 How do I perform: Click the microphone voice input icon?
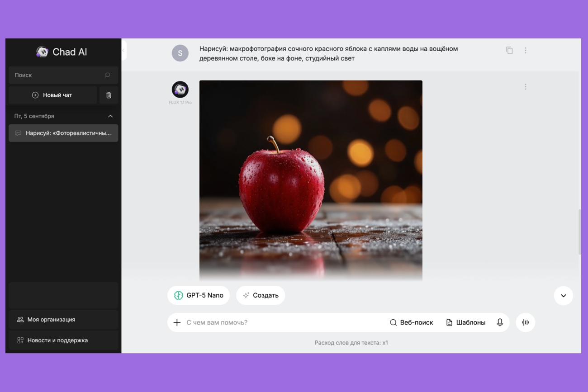[x=500, y=322]
